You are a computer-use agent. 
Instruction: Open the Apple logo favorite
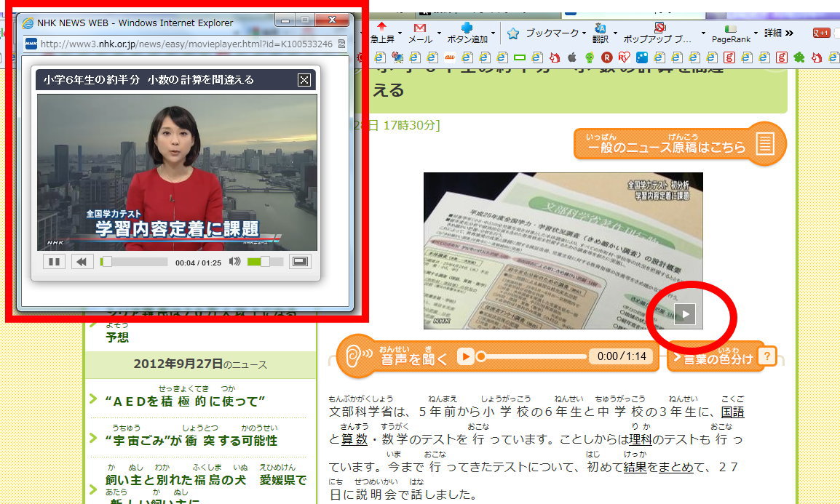coord(571,57)
